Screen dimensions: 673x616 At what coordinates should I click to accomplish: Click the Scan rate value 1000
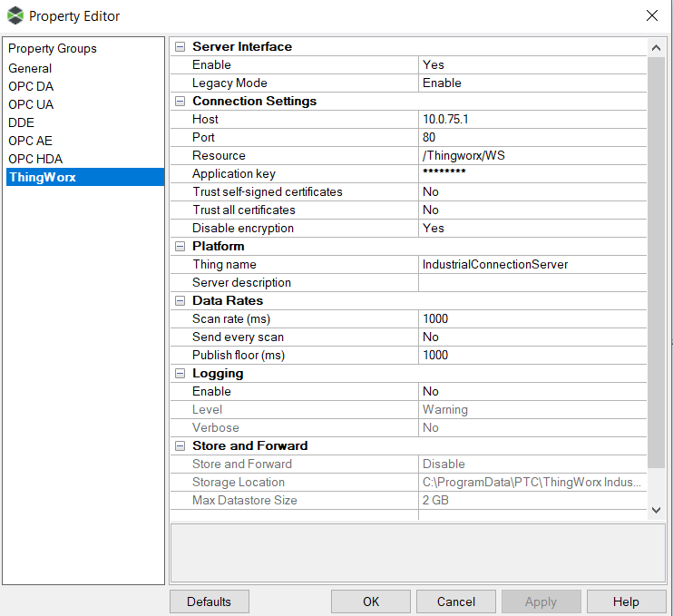(532, 319)
